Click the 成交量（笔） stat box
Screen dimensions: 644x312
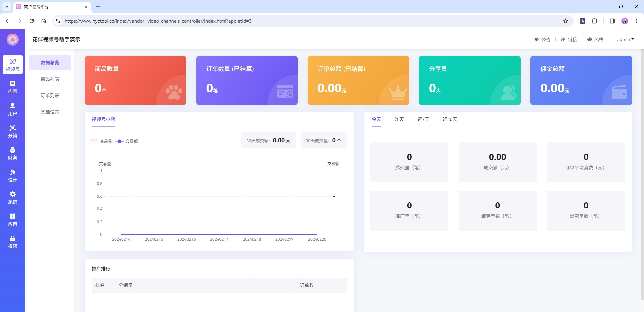[x=409, y=162]
